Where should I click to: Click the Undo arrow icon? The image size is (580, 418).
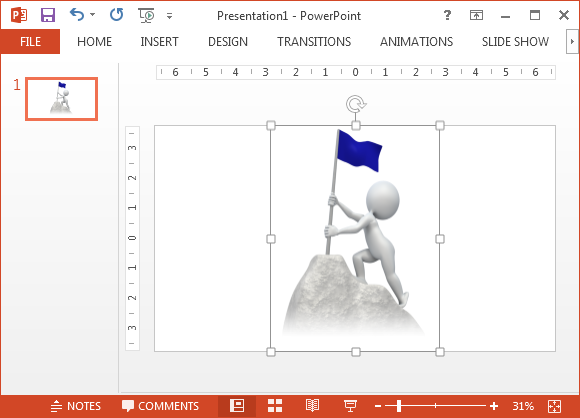point(77,15)
